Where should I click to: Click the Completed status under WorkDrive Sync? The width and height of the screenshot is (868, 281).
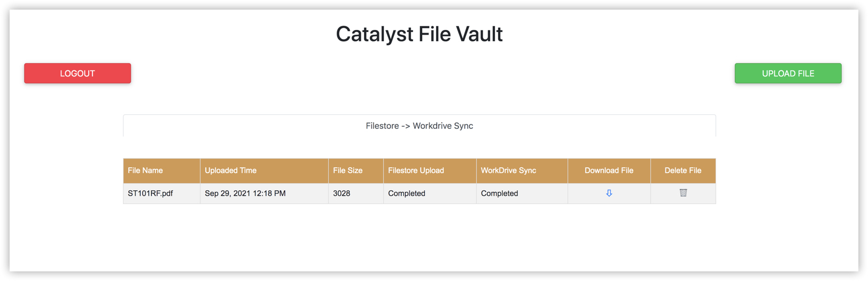[499, 193]
